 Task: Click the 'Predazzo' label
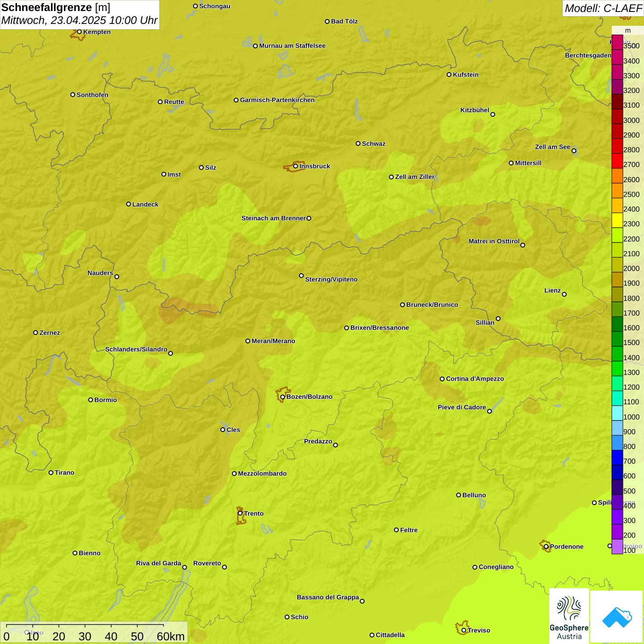pos(318,441)
